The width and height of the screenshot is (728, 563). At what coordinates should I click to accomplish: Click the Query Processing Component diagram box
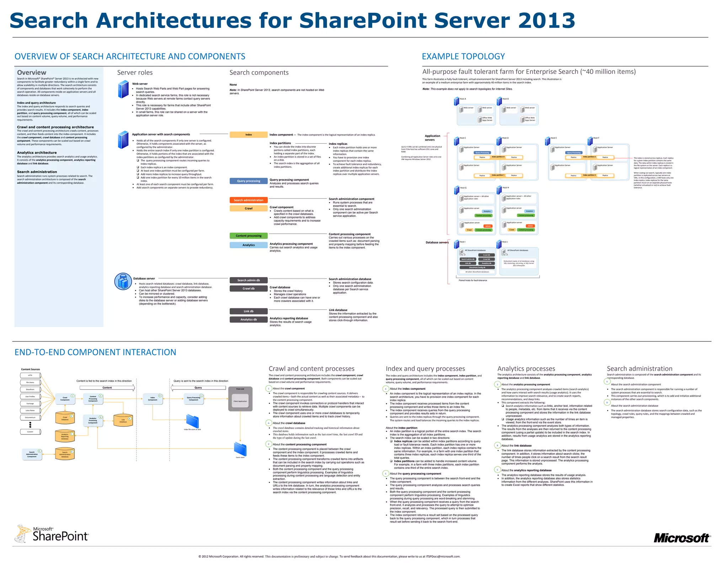[193, 399]
